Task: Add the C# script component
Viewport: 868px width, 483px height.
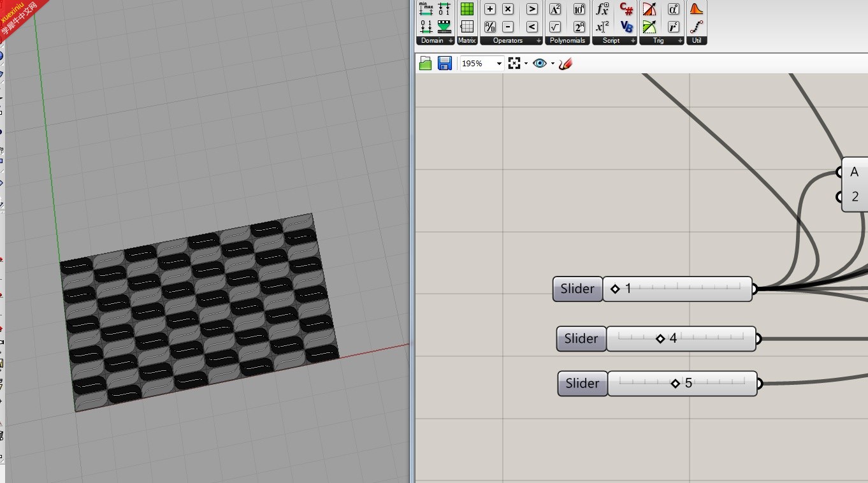Action: coord(626,9)
